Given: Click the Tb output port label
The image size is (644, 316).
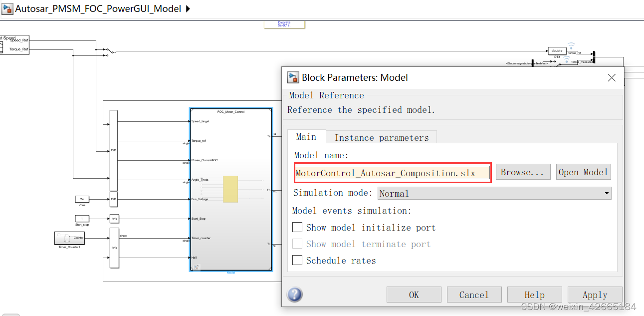Looking at the screenshot, I should [268, 190].
